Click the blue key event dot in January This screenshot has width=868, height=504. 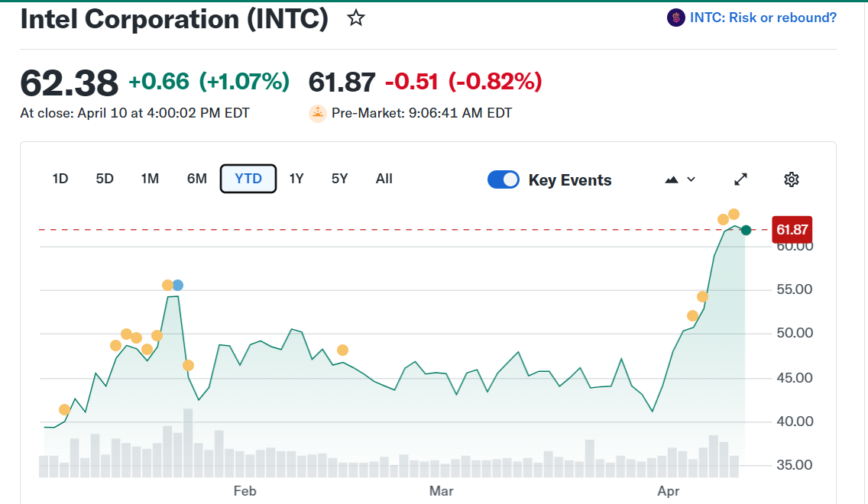click(178, 285)
